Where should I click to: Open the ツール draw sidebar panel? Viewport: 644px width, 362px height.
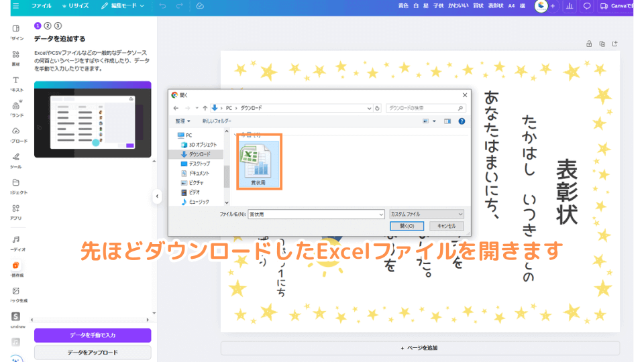pos(15,161)
